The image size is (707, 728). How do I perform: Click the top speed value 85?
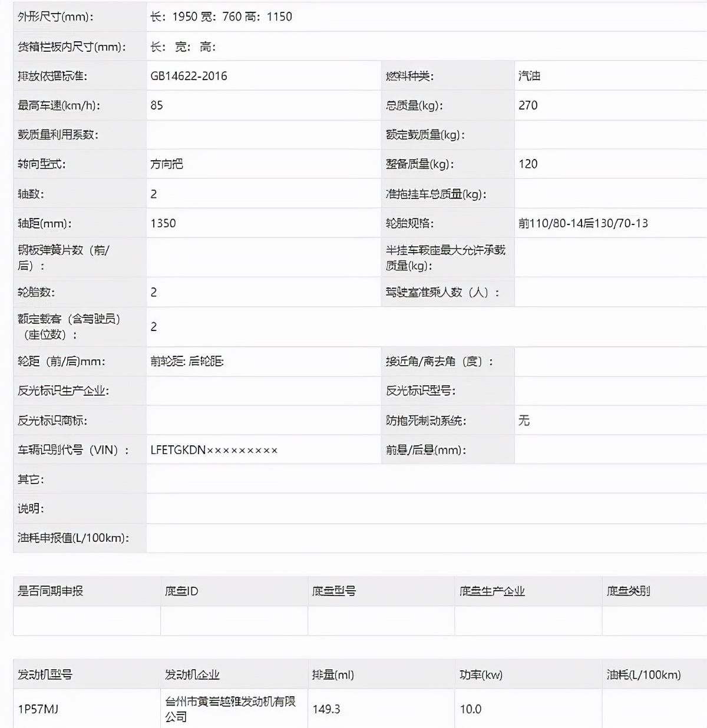(154, 105)
